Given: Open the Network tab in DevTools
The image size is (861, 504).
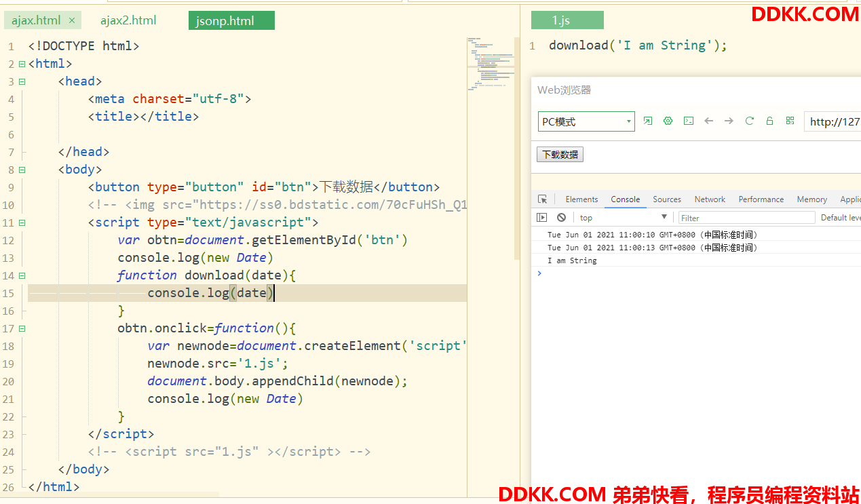Looking at the screenshot, I should pyautogui.click(x=710, y=199).
